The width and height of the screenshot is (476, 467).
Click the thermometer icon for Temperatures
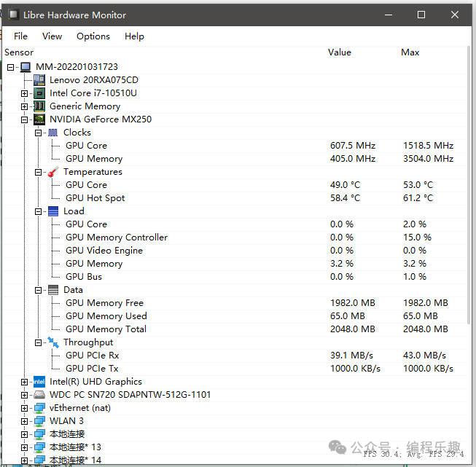[52, 172]
